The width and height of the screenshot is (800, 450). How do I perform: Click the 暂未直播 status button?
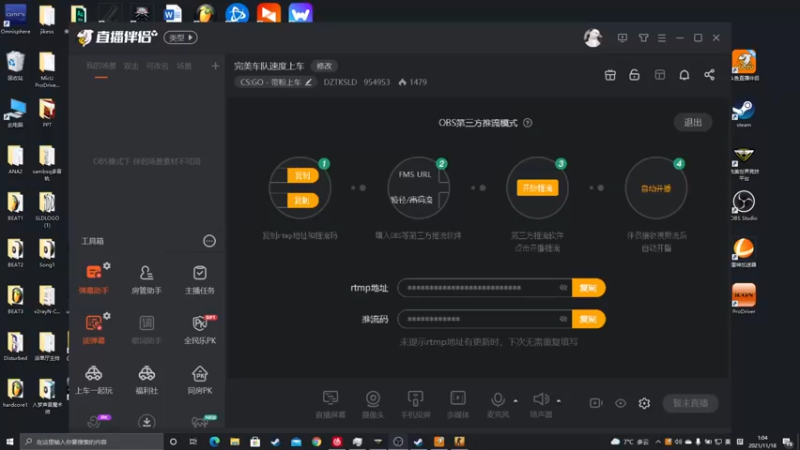pyautogui.click(x=690, y=403)
